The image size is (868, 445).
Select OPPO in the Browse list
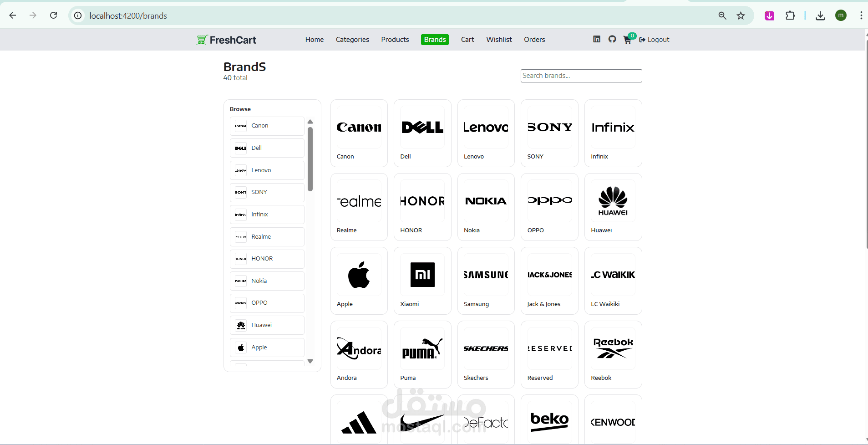point(267,303)
